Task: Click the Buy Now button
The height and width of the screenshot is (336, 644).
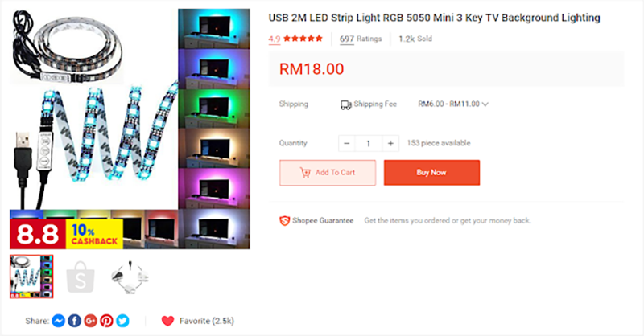Action: pos(431,173)
